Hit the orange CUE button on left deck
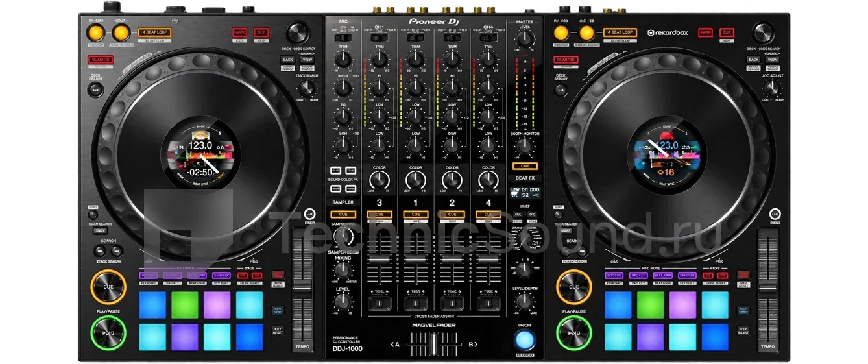The width and height of the screenshot is (868, 364). 109,287
